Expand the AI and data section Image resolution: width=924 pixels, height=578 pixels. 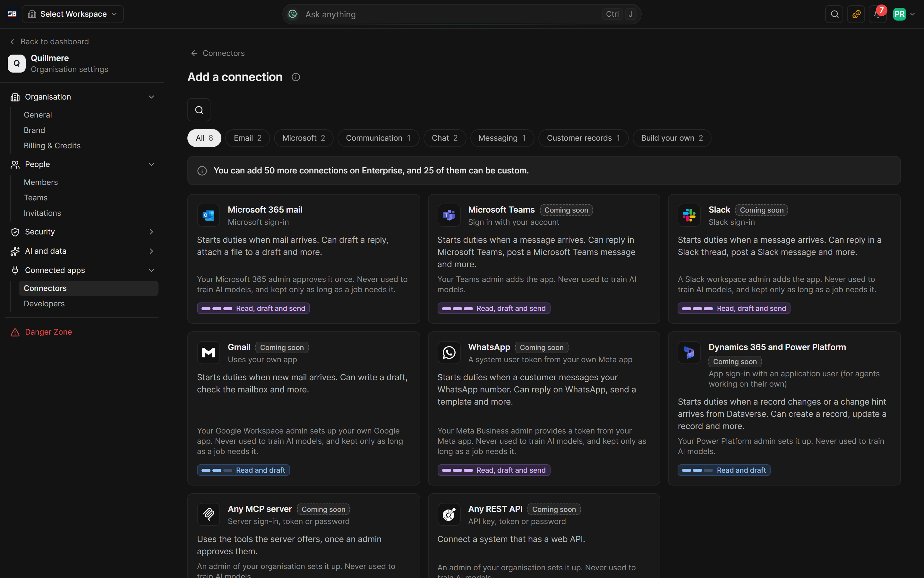[82, 251]
